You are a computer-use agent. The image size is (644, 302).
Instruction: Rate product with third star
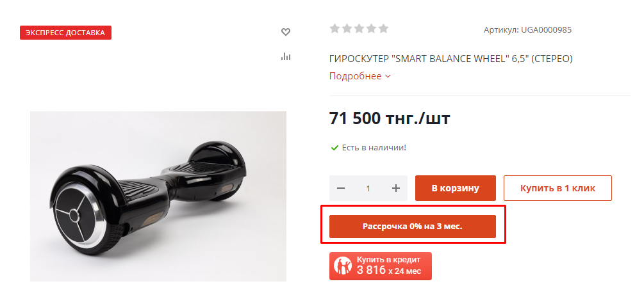click(x=359, y=29)
